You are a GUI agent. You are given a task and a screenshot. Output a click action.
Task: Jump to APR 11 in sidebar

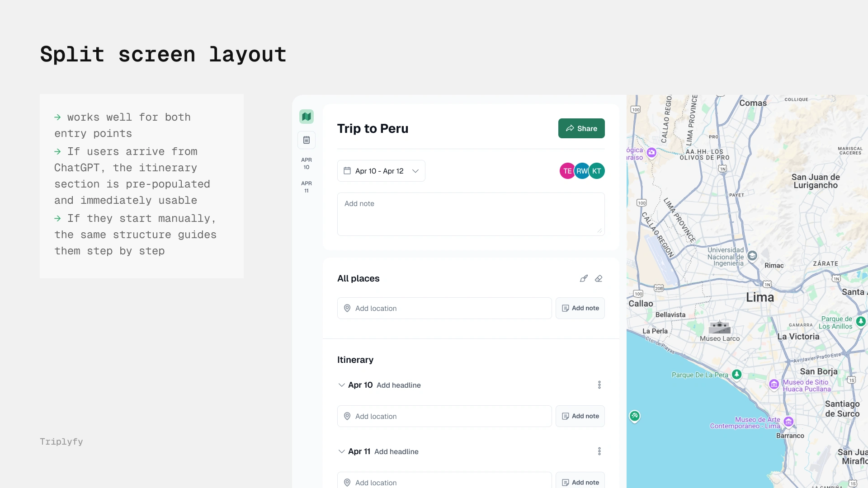point(307,187)
